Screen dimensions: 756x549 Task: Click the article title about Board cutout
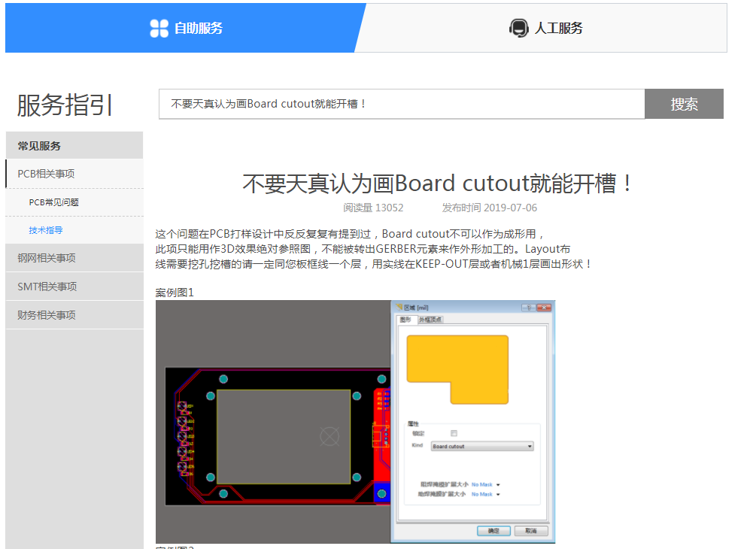pos(437,184)
